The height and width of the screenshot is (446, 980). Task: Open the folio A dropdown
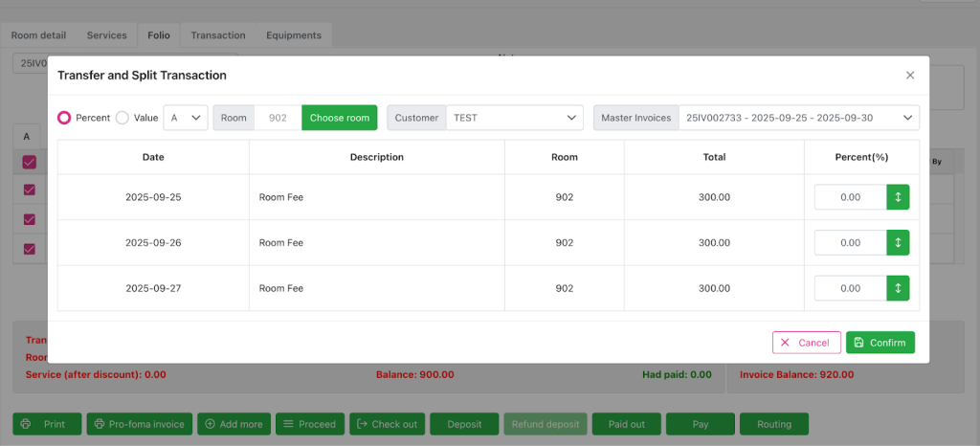coord(186,118)
